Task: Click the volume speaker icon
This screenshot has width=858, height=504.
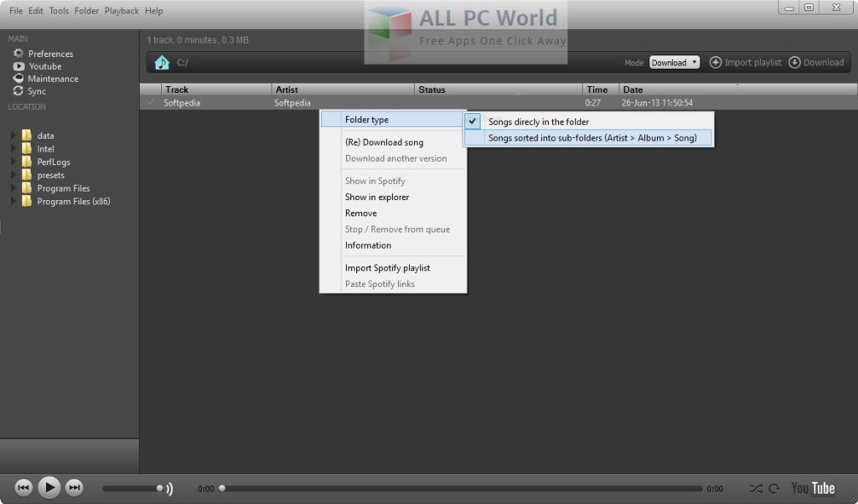Action: 169,489
